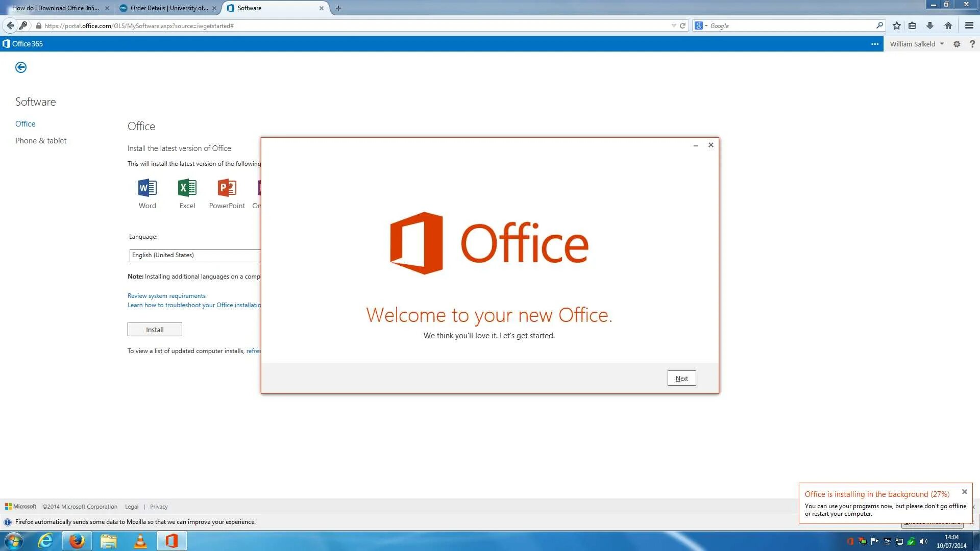Click the Install button on the Office page
Image resolution: width=980 pixels, height=551 pixels.
[x=155, y=330]
